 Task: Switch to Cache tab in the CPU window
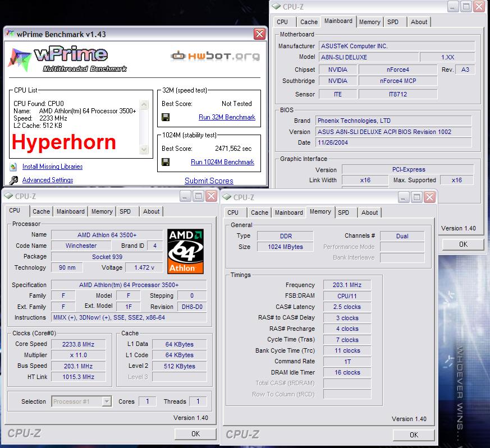[x=41, y=211]
